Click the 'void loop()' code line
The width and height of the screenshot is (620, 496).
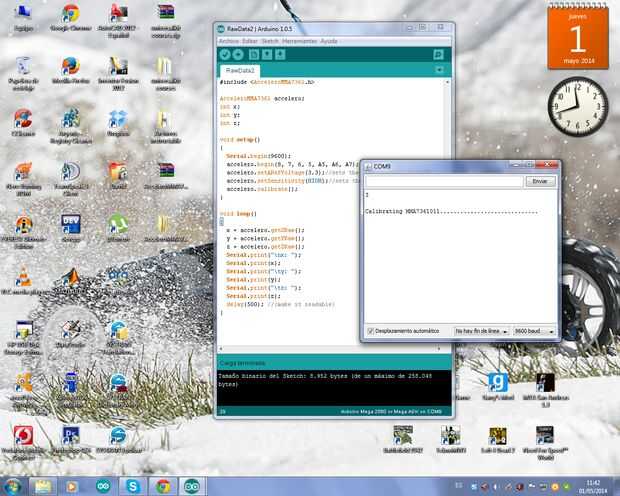point(238,214)
